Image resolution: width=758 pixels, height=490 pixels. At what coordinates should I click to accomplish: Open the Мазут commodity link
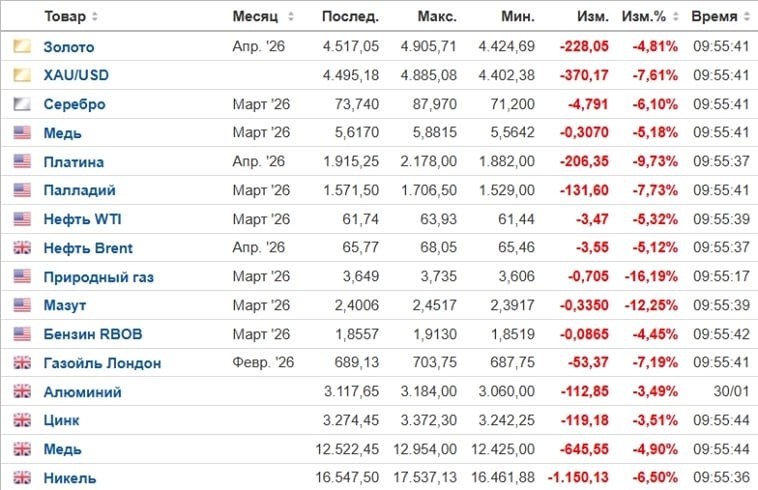tap(63, 306)
